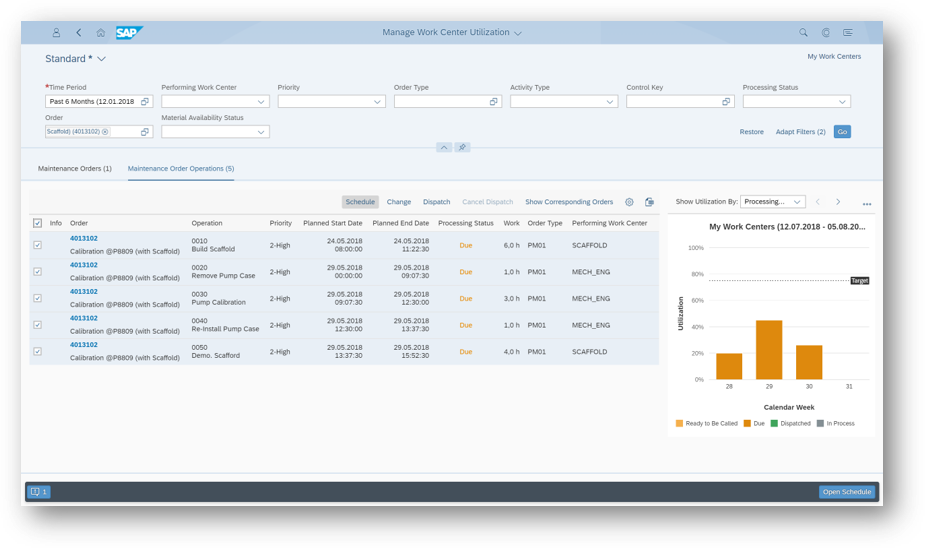Expand the Activity Type dropdown
Image resolution: width=925 pixels, height=548 pixels.
click(609, 101)
